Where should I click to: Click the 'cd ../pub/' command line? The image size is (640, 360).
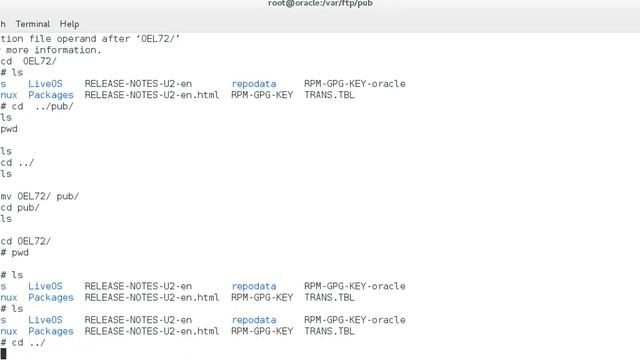(37, 106)
